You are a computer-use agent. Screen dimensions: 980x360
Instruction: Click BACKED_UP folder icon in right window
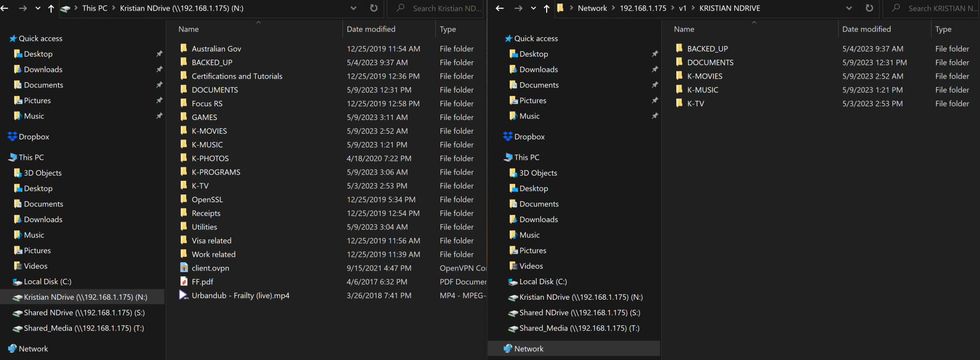coord(679,48)
